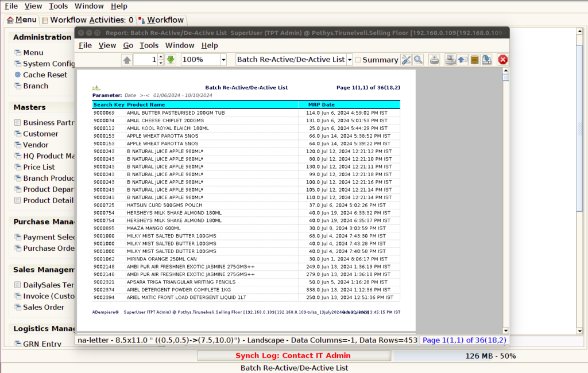
Task: Click the window icon beside Sales Order
Action: pos(18,307)
